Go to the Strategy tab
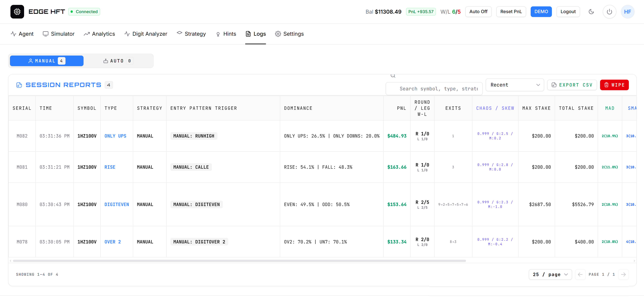This screenshot has width=644, height=302. tap(191, 34)
